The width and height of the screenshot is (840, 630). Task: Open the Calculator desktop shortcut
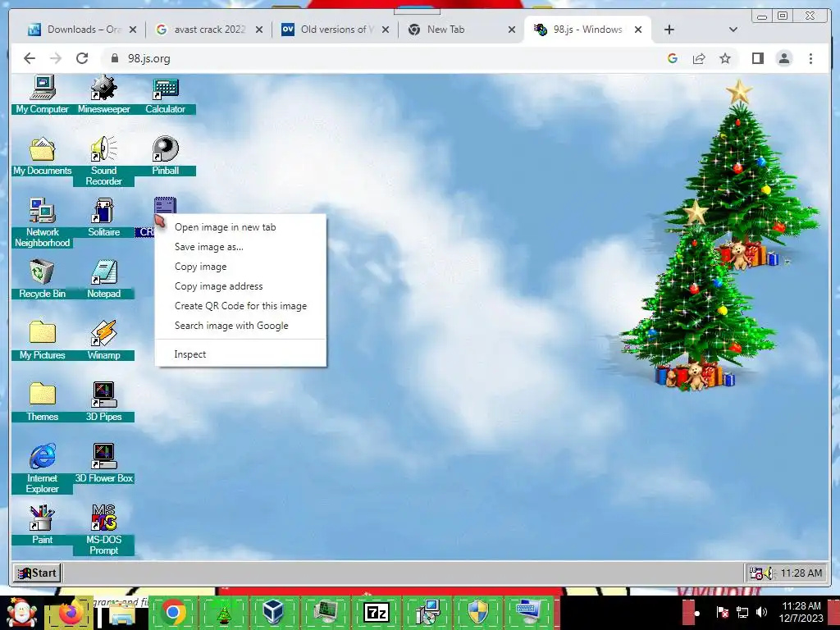click(165, 95)
